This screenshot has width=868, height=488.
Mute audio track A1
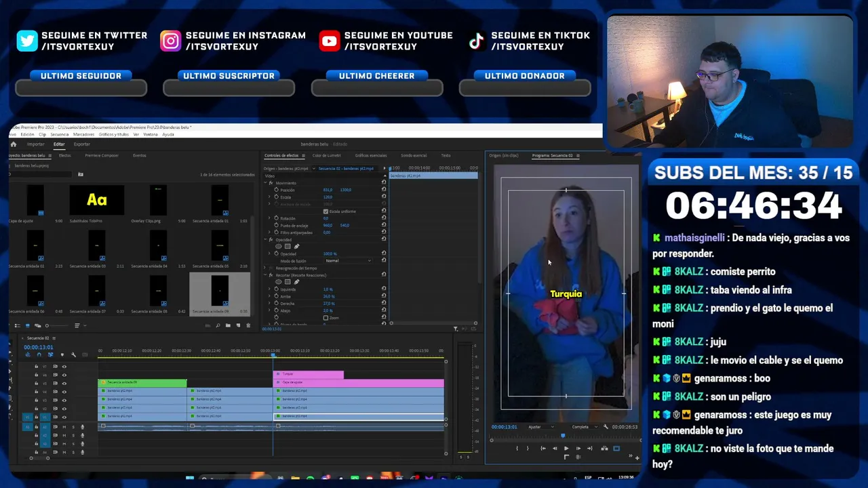click(x=64, y=427)
